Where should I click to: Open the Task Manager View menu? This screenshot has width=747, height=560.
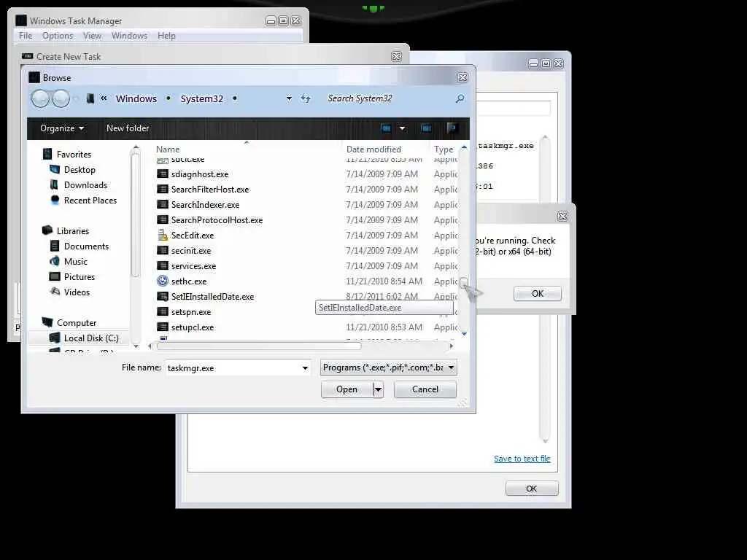pyautogui.click(x=93, y=36)
